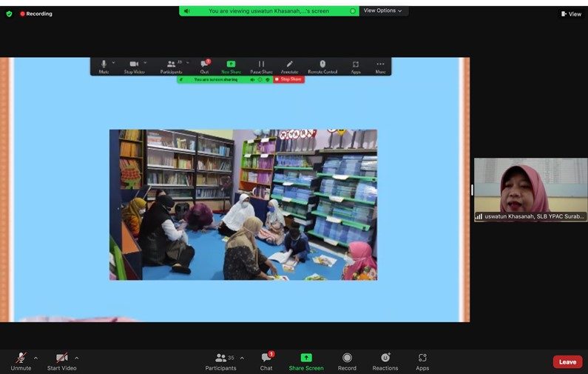588x374 pixels.
Task: Expand audio options arrow beside Unmute
Action: [x=36, y=358]
